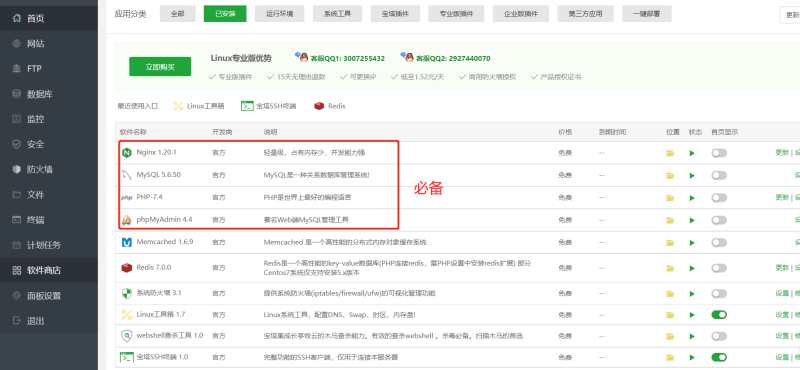Open the 监控 monitor icon in sidebar

(17, 119)
